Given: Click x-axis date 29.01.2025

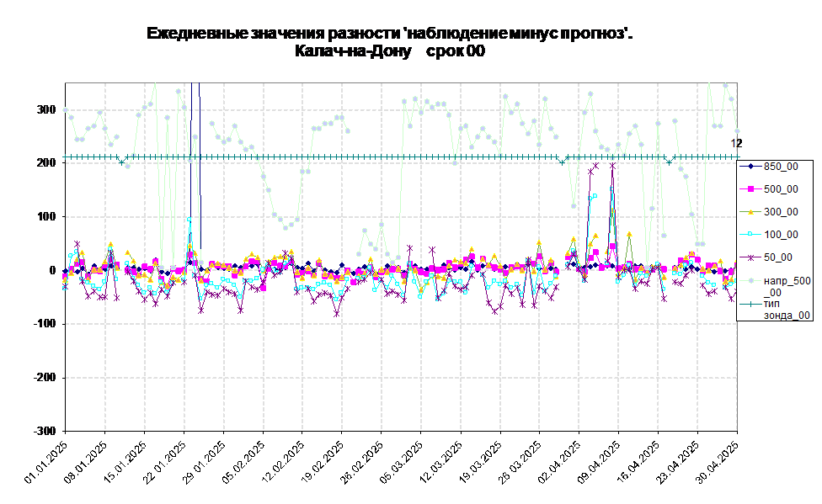Looking at the screenshot, I should coord(205,461).
